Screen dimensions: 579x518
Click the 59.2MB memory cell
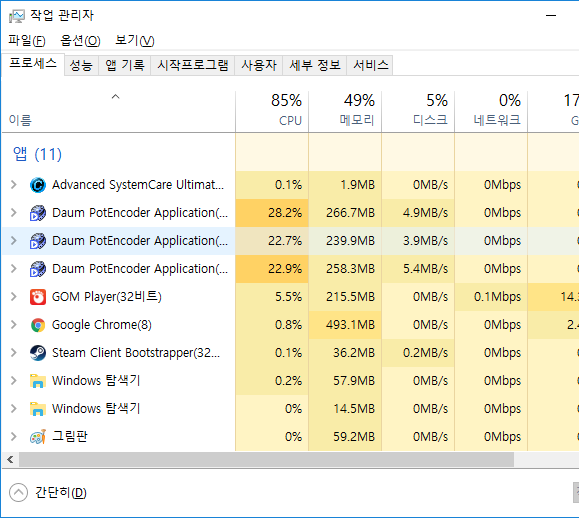pyautogui.click(x=345, y=437)
